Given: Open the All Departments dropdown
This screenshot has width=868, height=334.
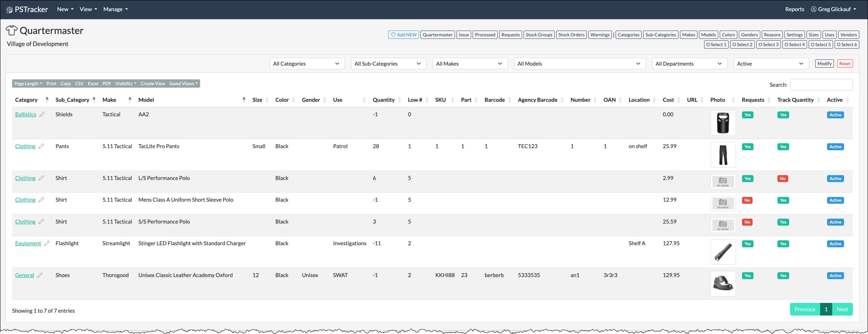Looking at the screenshot, I should pyautogui.click(x=689, y=64).
